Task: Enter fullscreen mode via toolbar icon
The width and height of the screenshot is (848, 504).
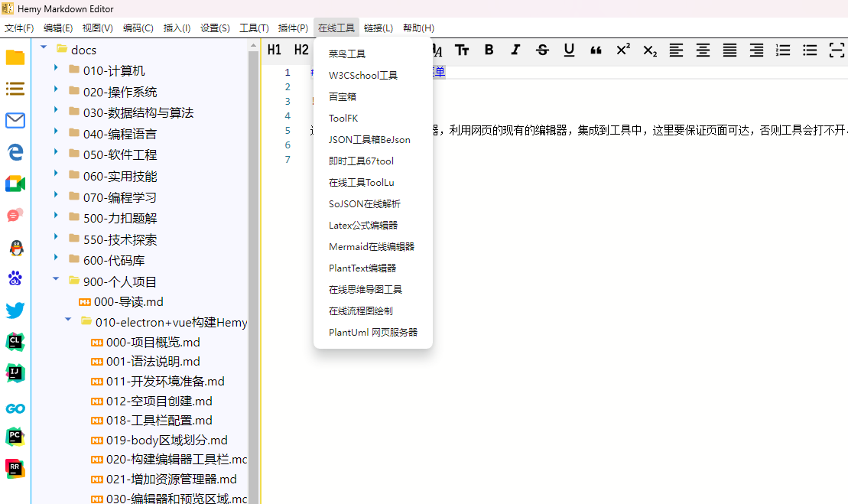Action: pos(837,50)
